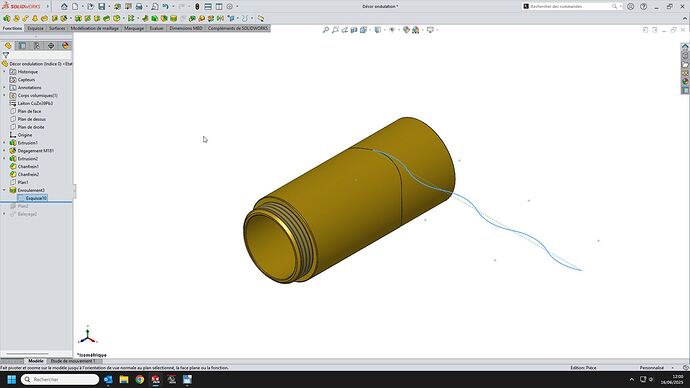
Task: Save the document with the floppy disk icon
Action: [x=102, y=7]
